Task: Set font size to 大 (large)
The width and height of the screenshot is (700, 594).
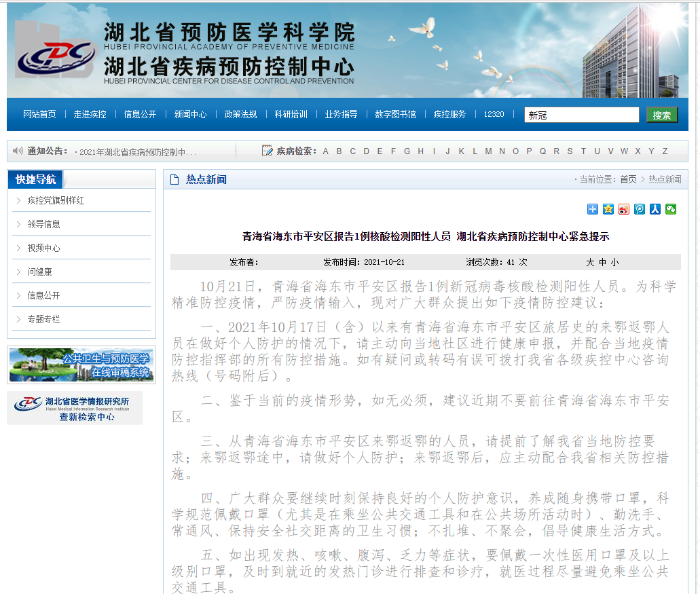Action: pyautogui.click(x=590, y=262)
